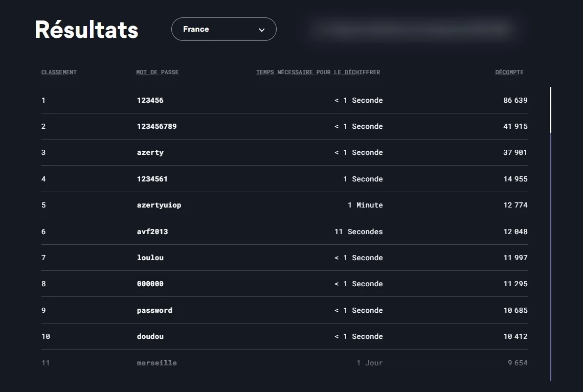Click the word password in row 9

tap(154, 310)
